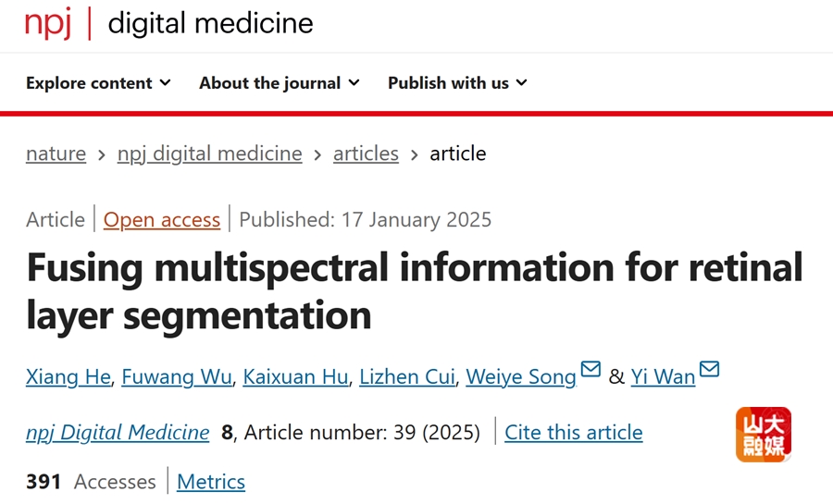
Task: View author Fuwang Wu's details
Action: (x=177, y=376)
